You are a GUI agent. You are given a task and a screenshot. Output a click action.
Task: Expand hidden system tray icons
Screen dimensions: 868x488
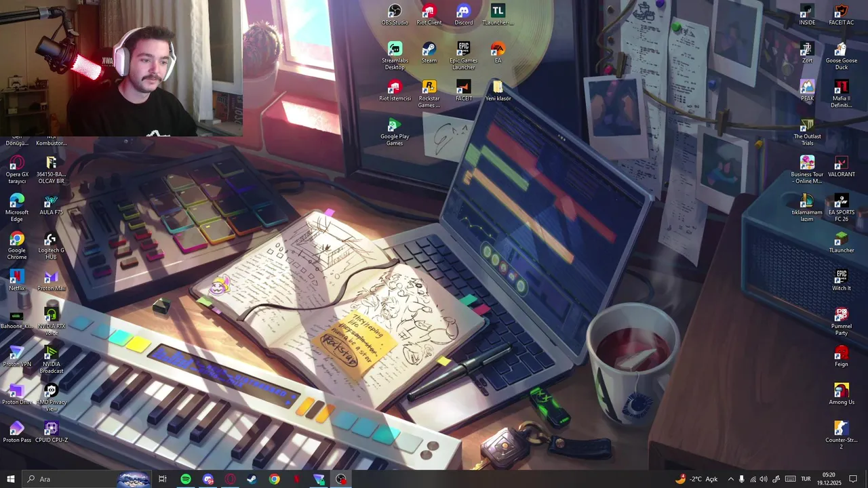730,479
